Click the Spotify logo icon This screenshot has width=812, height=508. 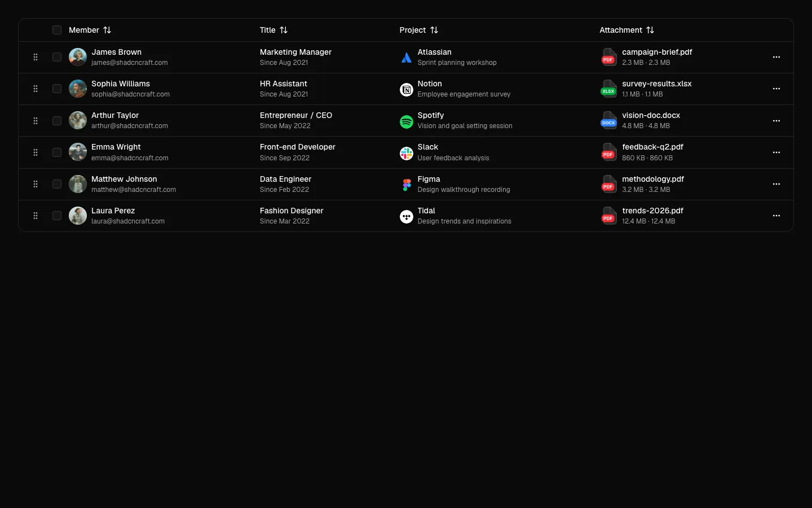(406, 121)
